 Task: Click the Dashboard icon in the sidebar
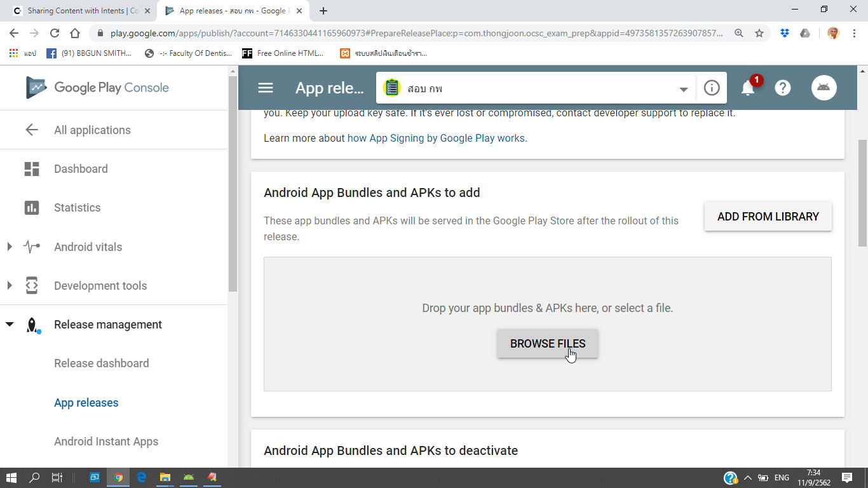pyautogui.click(x=31, y=168)
